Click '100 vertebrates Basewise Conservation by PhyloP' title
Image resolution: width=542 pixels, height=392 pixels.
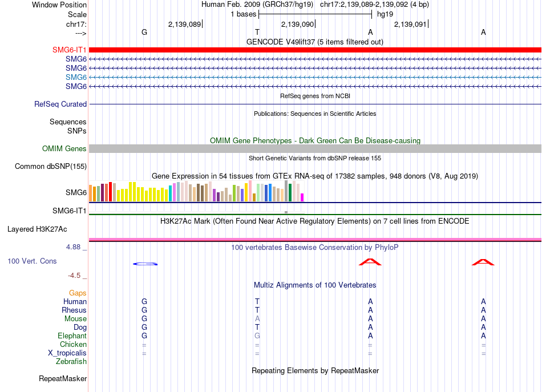coord(315,247)
